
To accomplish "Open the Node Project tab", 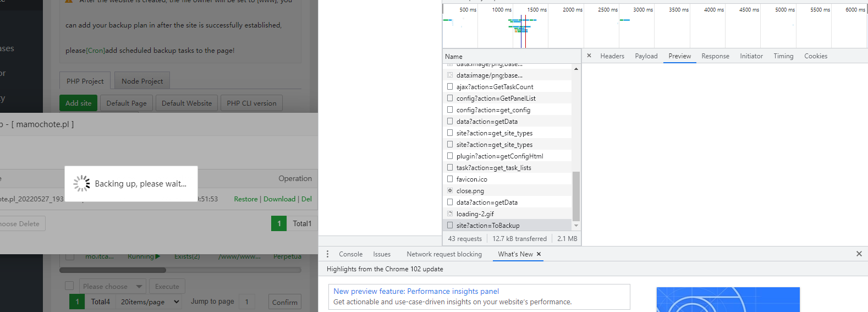I will [x=142, y=81].
